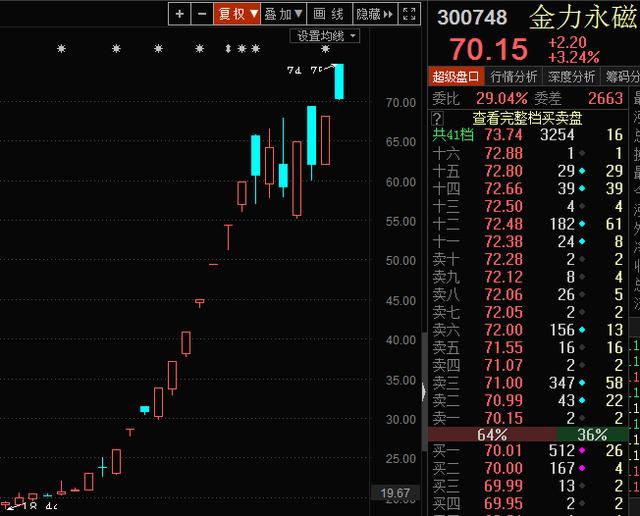
Task: Open 查看完整档买卖盘 link
Action: click(x=527, y=118)
